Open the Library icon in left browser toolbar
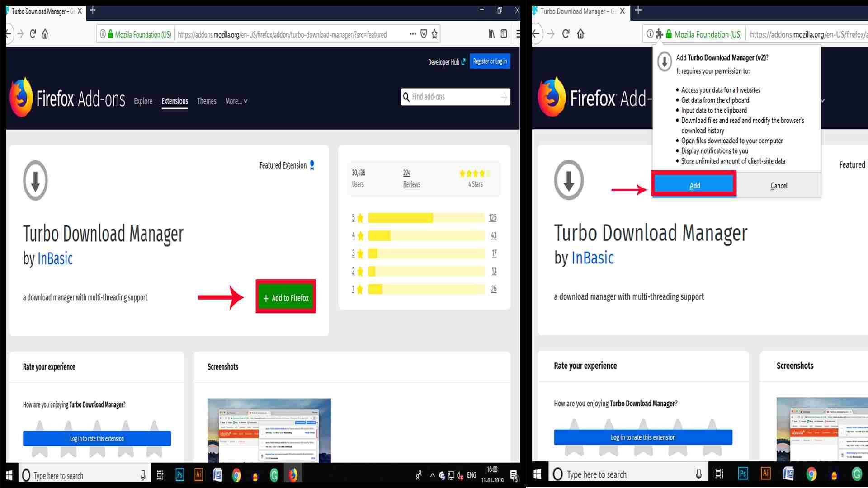This screenshot has height=488, width=868. coord(491,34)
